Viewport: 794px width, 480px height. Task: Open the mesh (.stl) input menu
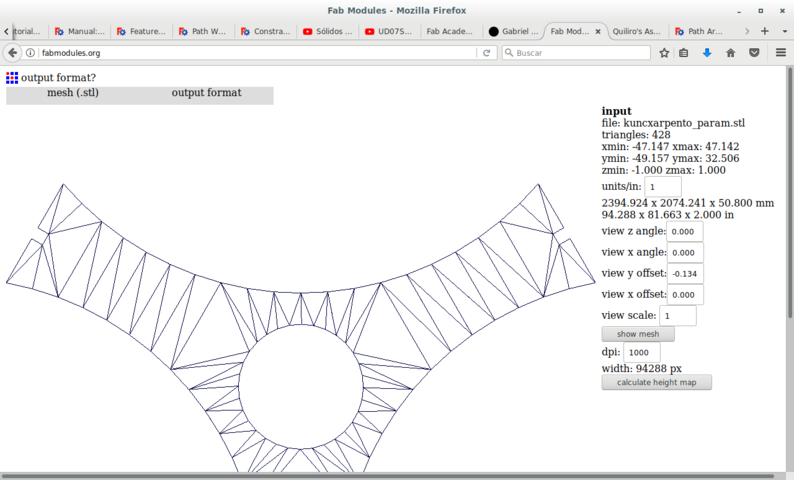(x=73, y=93)
